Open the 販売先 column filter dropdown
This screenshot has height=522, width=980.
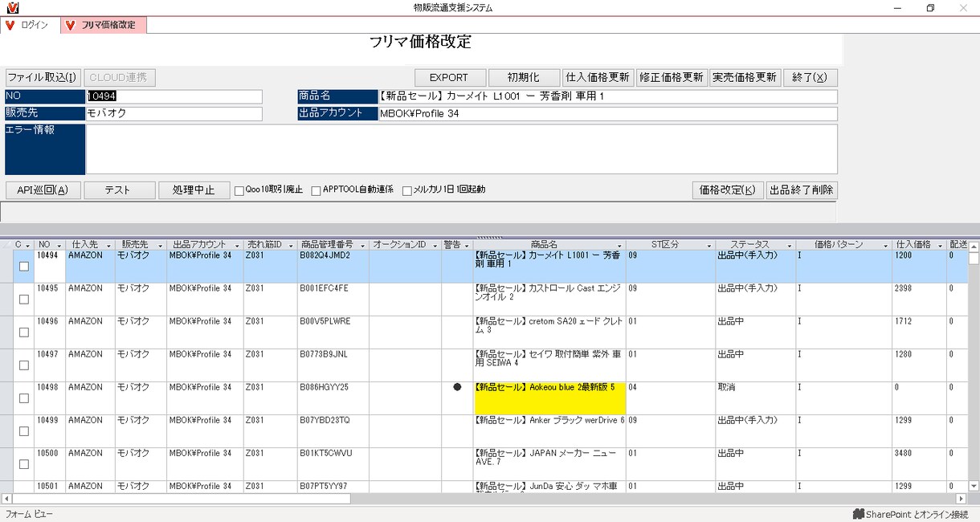pos(161,245)
